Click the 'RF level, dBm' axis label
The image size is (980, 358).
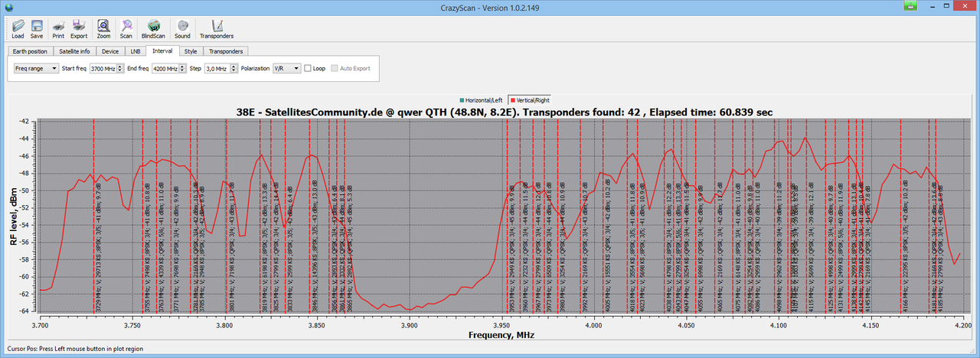click(13, 215)
